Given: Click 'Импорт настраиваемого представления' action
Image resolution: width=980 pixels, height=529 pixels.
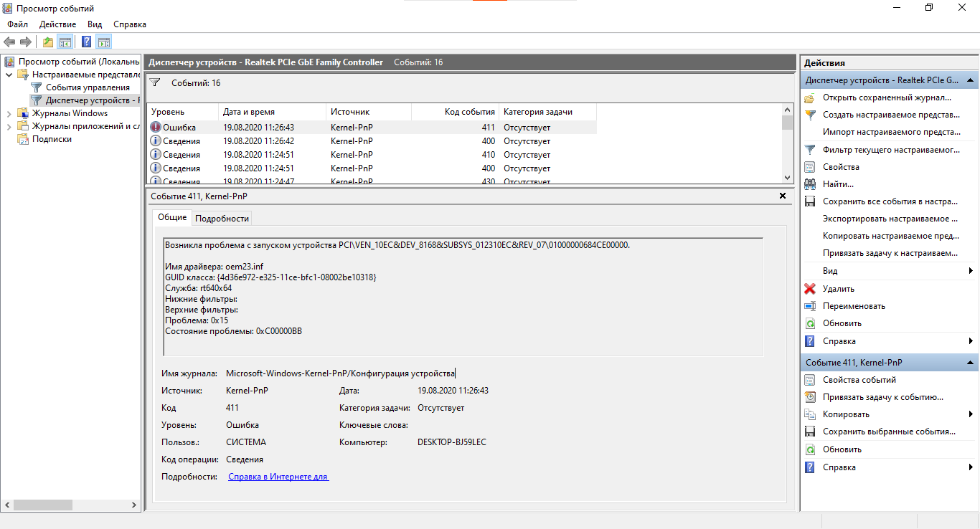Looking at the screenshot, I should (x=892, y=132).
